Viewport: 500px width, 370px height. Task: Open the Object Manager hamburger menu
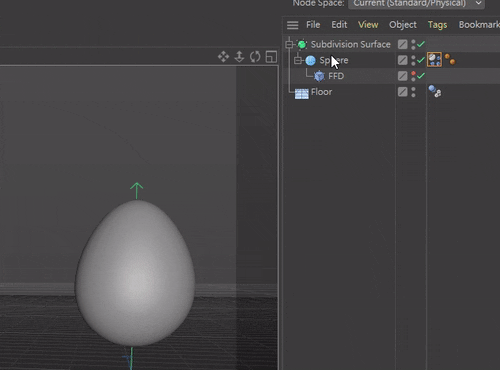pos(293,25)
